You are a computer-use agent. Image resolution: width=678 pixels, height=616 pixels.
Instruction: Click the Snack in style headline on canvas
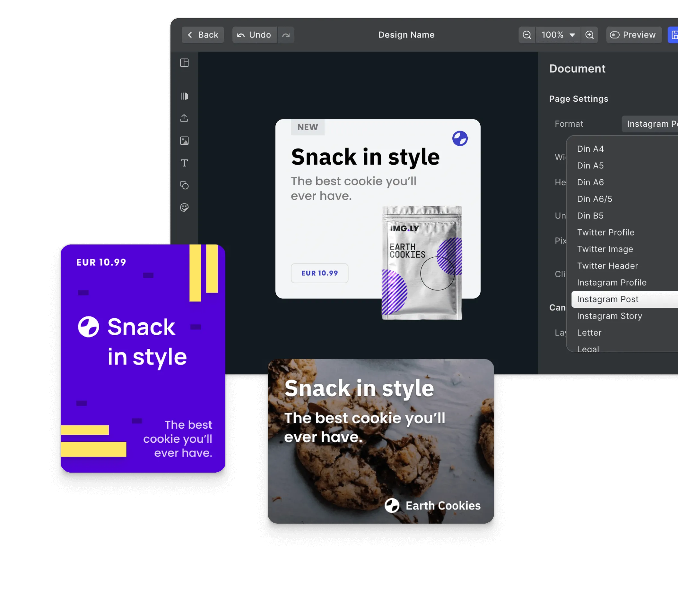click(x=365, y=157)
